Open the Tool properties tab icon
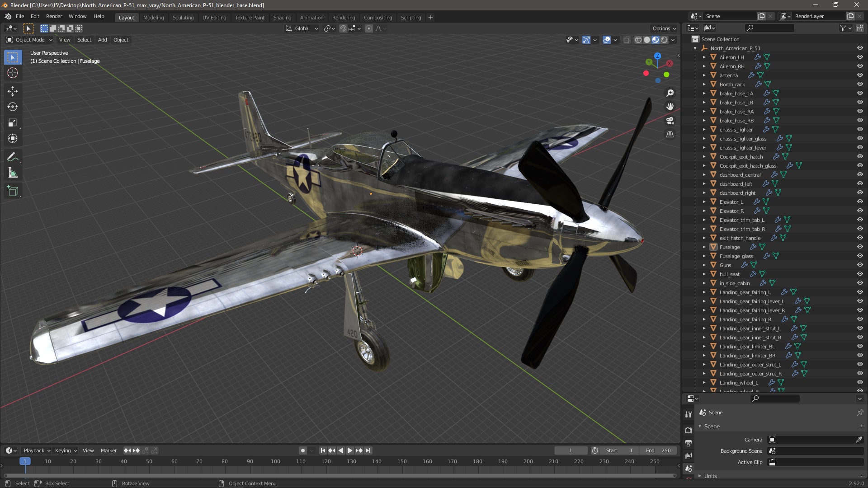The image size is (868, 488). 689,414
